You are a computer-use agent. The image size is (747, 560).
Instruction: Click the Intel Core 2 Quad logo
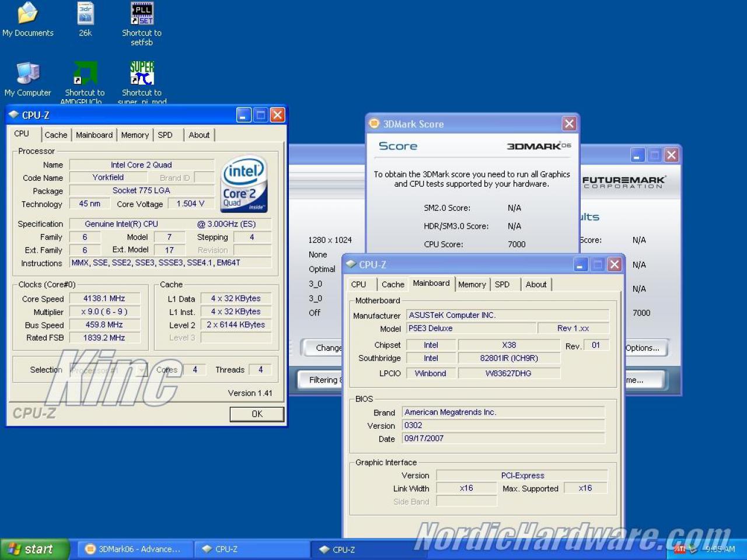coord(245,183)
